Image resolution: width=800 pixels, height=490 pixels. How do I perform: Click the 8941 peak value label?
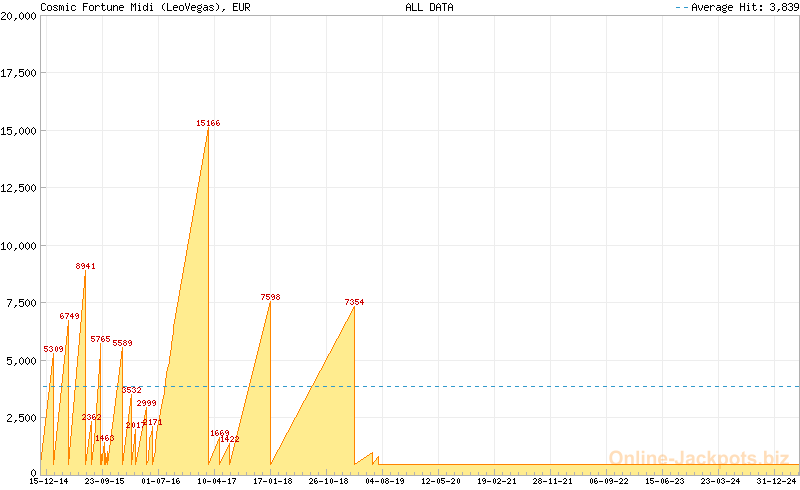(86, 266)
